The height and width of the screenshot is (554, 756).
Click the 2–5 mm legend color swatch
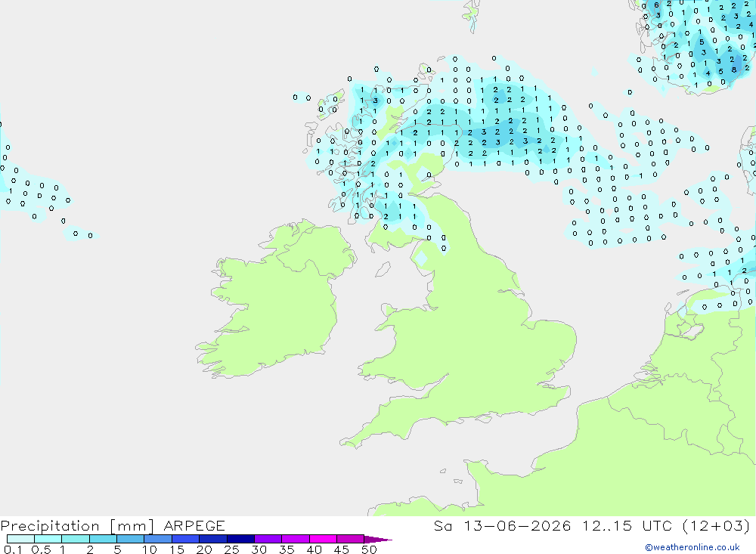point(103,539)
